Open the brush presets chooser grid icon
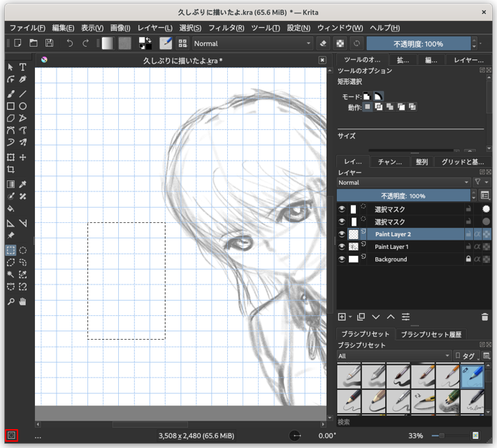Viewport: 497px width, 448px height. pyautogui.click(x=182, y=43)
